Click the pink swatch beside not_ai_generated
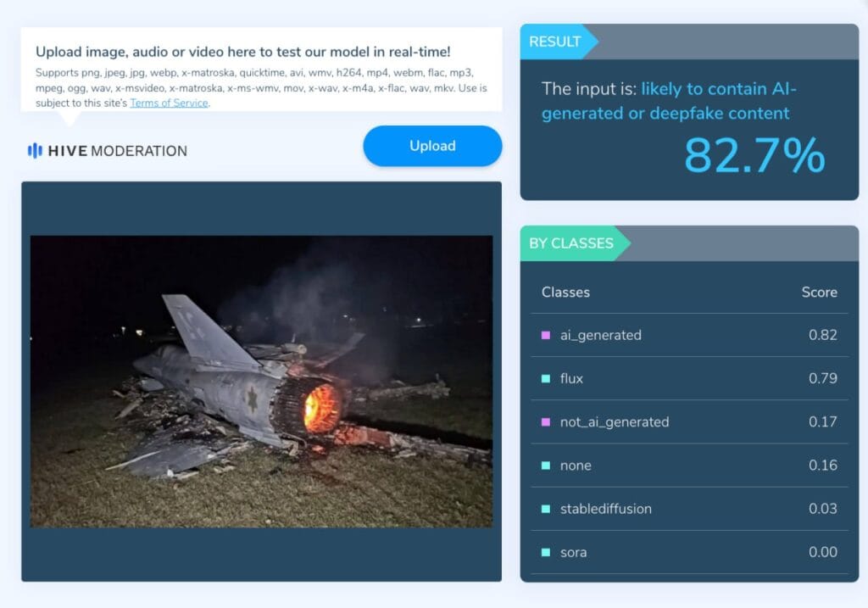This screenshot has width=868, height=608. [546, 422]
